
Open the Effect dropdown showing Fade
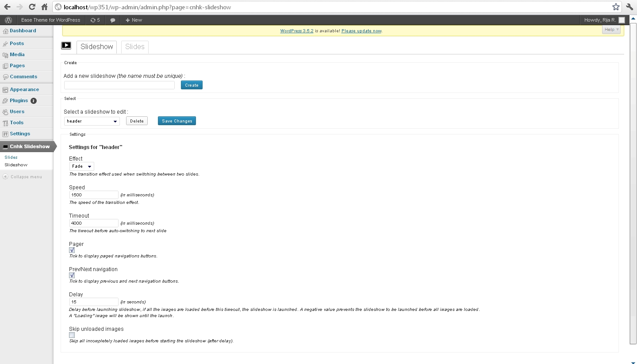[82, 166]
